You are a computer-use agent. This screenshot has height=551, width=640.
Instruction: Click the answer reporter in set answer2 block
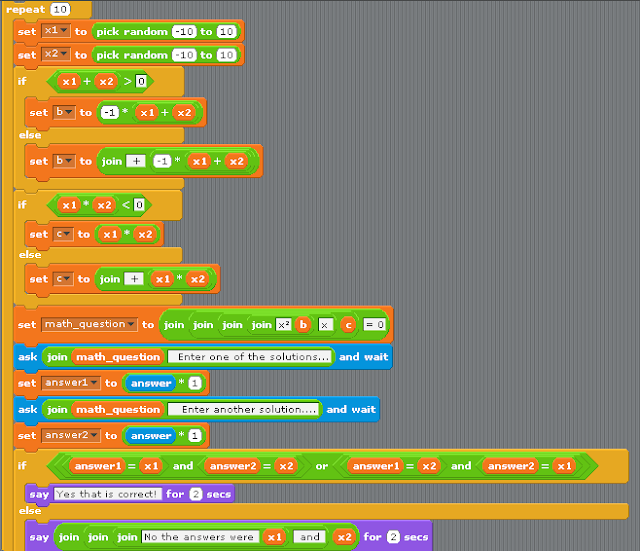click(x=151, y=436)
